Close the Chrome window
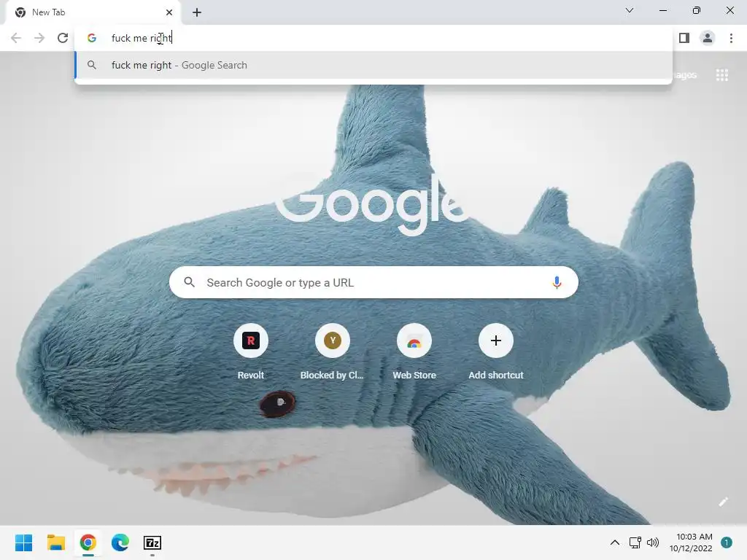 click(729, 10)
